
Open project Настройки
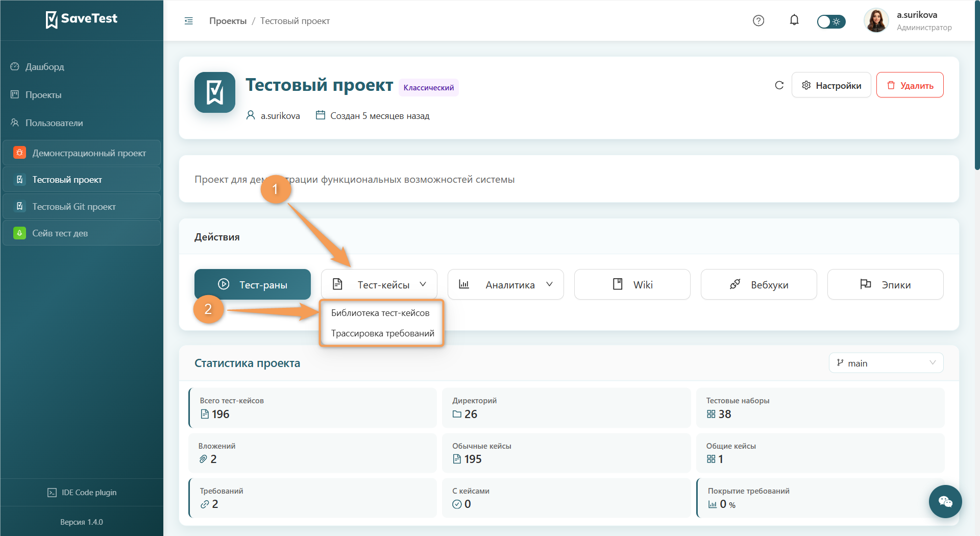click(831, 85)
